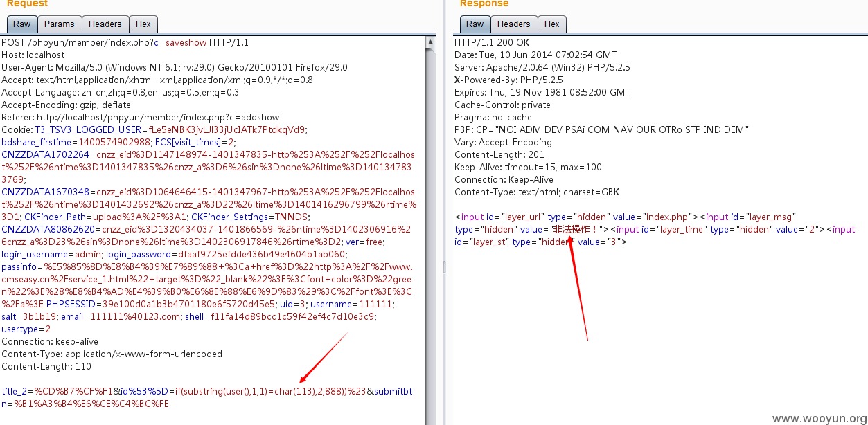The height and width of the screenshot is (425, 868).
Task: Click the 'Cache-Control: private' line
Action: tap(503, 105)
